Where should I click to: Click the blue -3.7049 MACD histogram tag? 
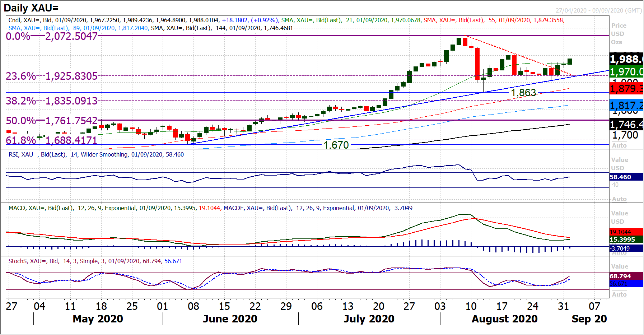(x=626, y=248)
